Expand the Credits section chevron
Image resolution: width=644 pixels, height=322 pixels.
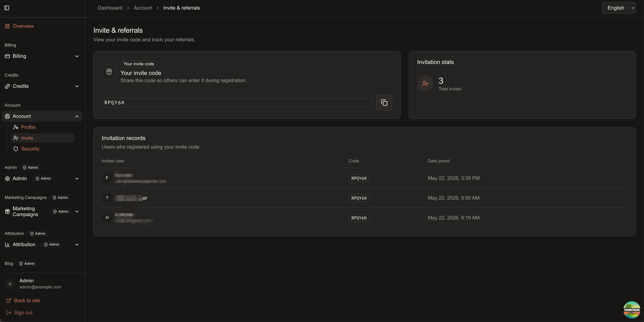point(77,86)
